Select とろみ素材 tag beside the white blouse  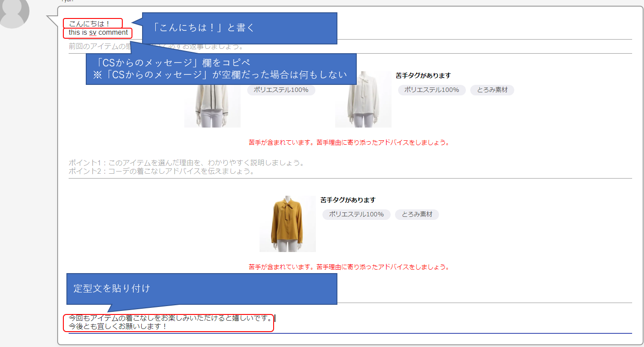[492, 90]
